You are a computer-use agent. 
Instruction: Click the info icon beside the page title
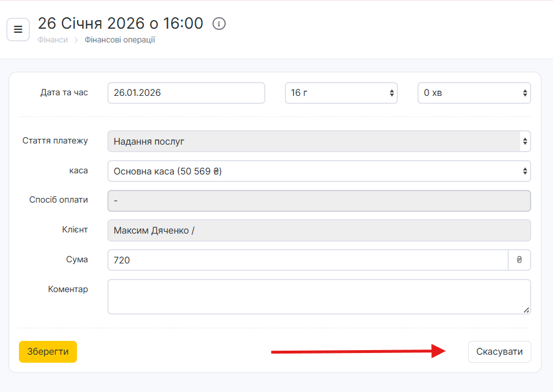pos(219,24)
